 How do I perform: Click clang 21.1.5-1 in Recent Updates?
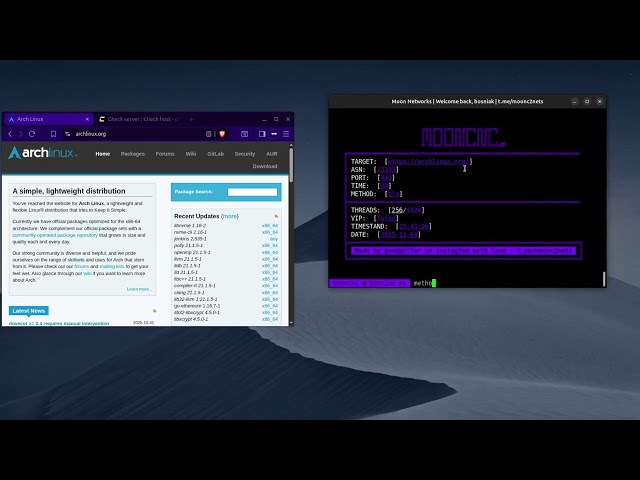click(189, 292)
